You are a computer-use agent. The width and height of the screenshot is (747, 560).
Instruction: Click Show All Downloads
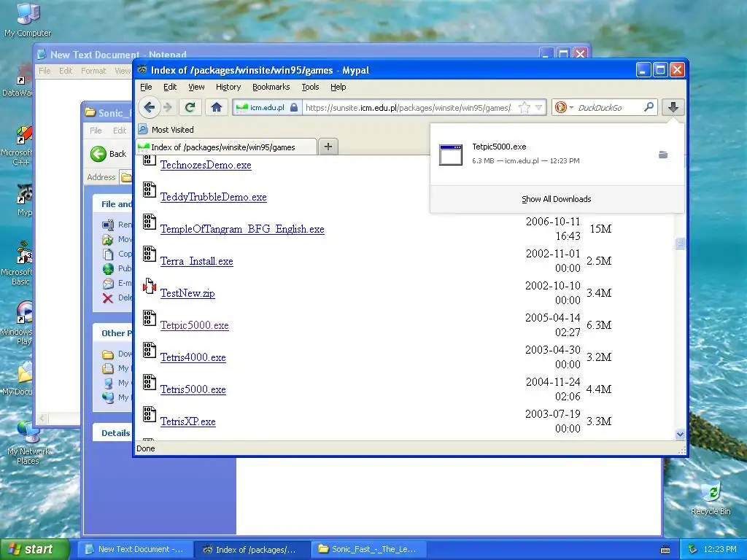[556, 199]
